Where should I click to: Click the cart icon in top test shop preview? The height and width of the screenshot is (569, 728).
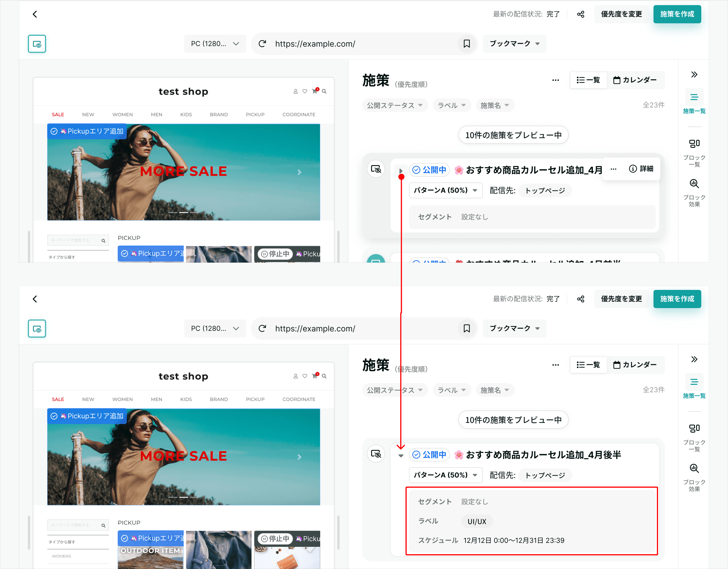(x=315, y=91)
